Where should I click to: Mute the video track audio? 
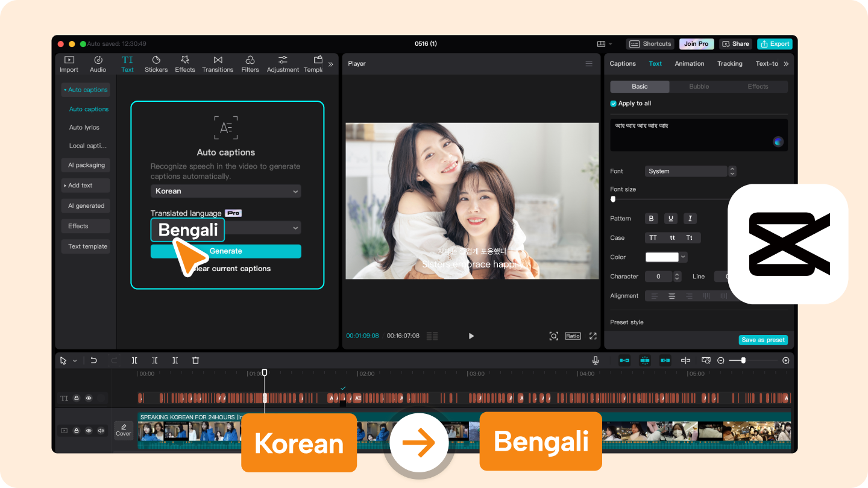(x=101, y=431)
